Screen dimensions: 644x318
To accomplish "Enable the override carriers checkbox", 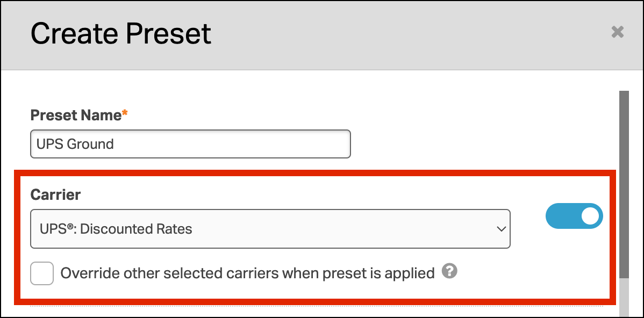I will (x=42, y=273).
